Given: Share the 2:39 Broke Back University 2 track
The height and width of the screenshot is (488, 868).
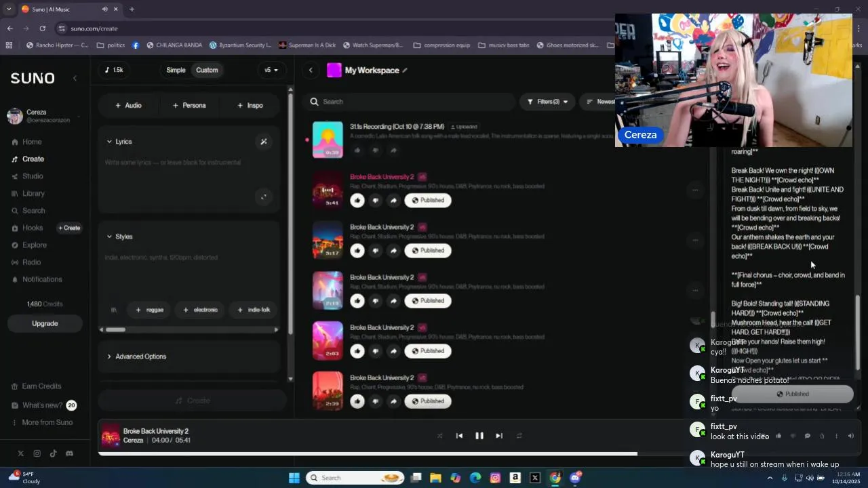Looking at the screenshot, I should click(393, 401).
